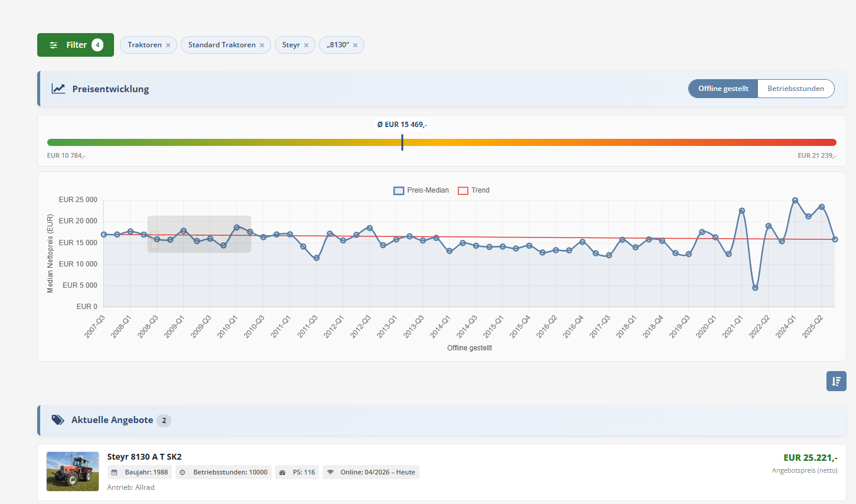Click the lowest data point near 2021-Q3
Viewport: 856px width, 504px height.
click(755, 288)
